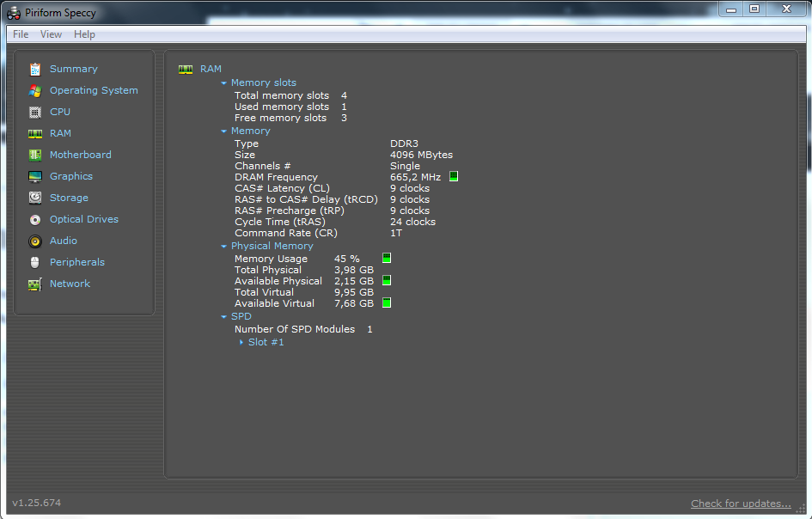Expand the Slot #1 node

241,342
